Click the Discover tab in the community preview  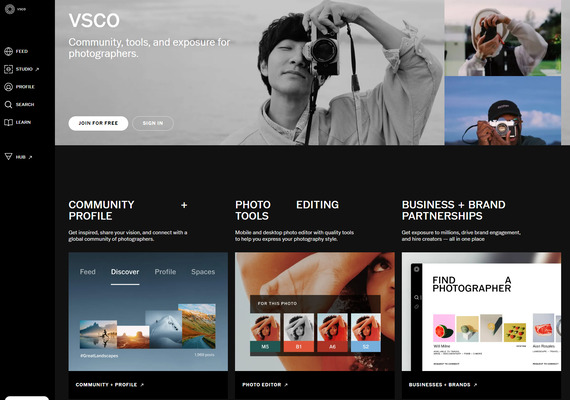click(125, 272)
